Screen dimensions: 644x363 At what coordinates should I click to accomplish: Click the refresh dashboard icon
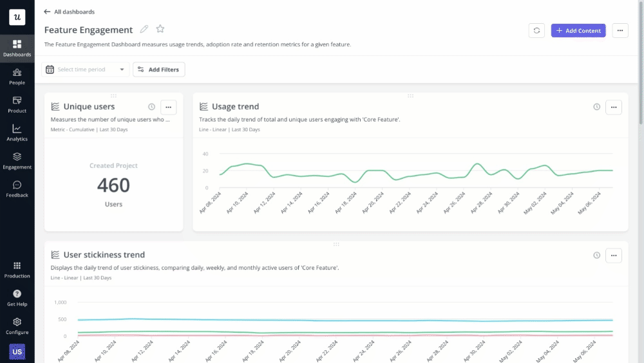[536, 30]
